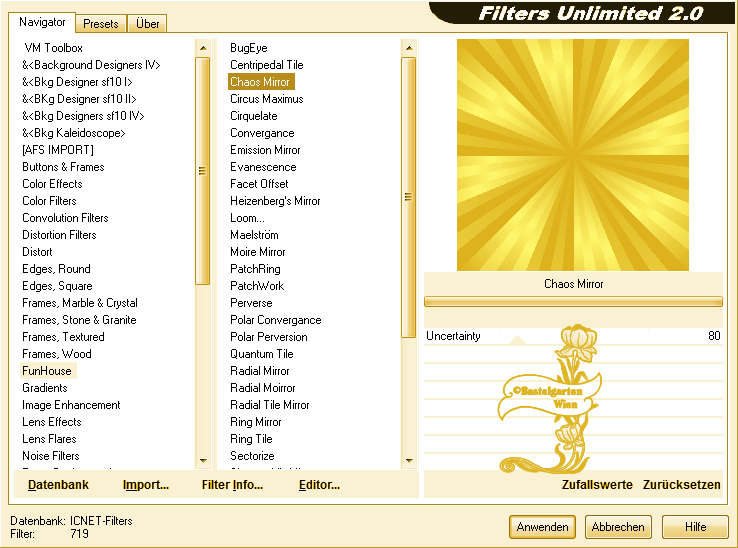Image resolution: width=738 pixels, height=548 pixels.
Task: Choose Lens Effects category
Action: [52, 422]
